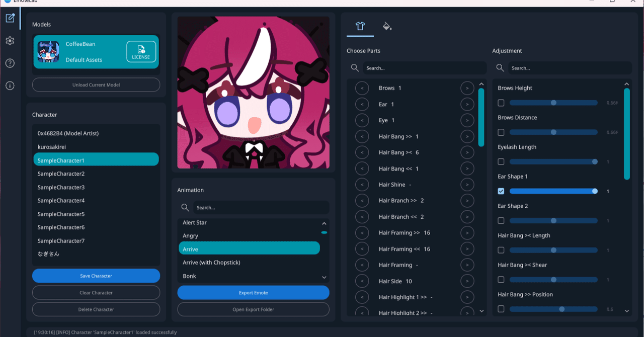Previous option for Hair Framing << part
Viewport: 644px width, 337px height.
coord(362,249)
